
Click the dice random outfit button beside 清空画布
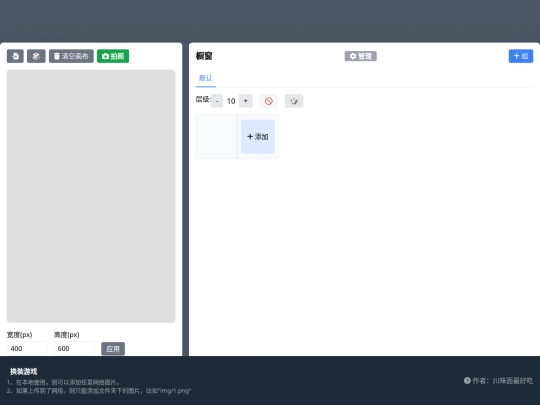coord(36,56)
